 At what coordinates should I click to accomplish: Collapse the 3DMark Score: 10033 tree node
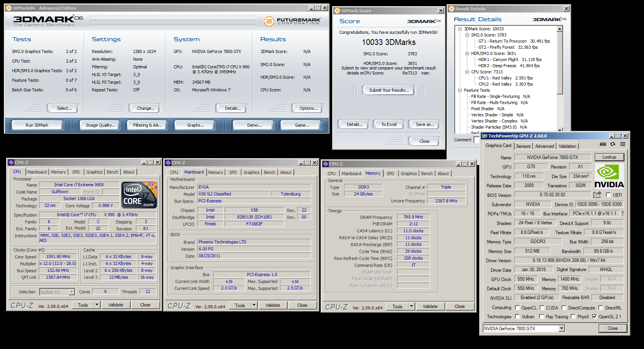pos(460,29)
